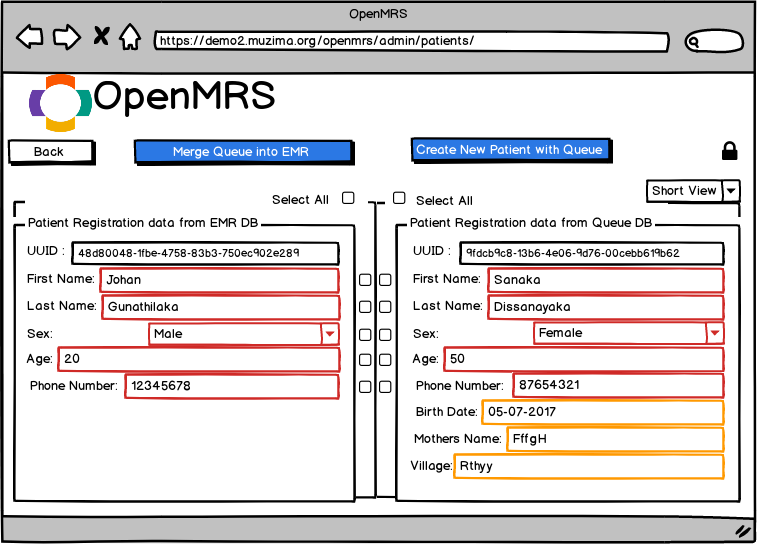
Task: Tick Queue-side checkbox for Last Name row
Action: click(385, 307)
